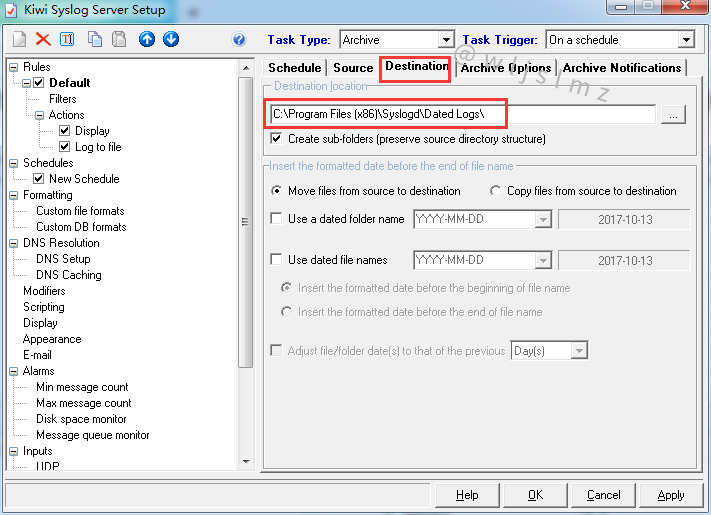The width and height of the screenshot is (711, 515).
Task: Click tree scrollbar up arrow
Action: [246, 68]
